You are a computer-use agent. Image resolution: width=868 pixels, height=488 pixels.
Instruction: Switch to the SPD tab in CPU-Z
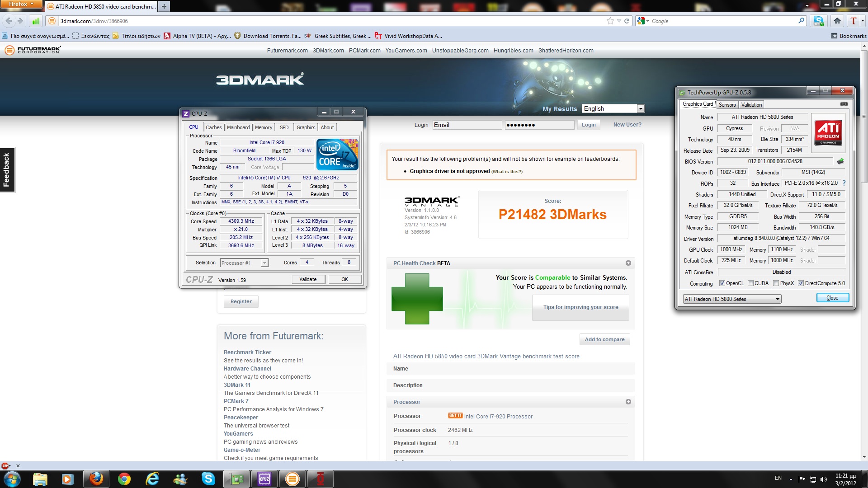click(x=284, y=127)
